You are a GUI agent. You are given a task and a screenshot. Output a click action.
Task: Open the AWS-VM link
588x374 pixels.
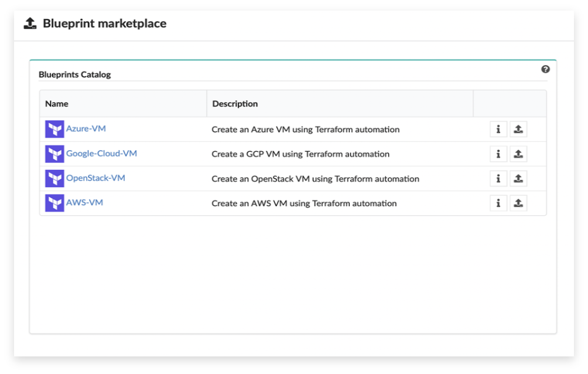tap(84, 202)
